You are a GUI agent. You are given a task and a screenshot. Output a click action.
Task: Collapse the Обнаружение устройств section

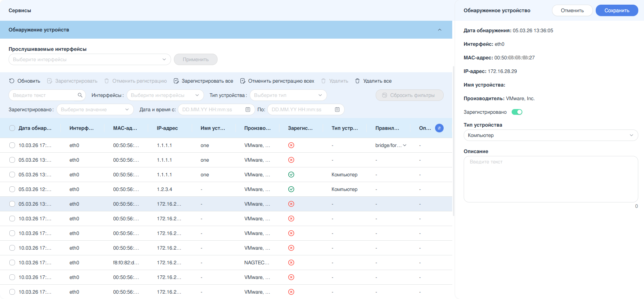440,30
